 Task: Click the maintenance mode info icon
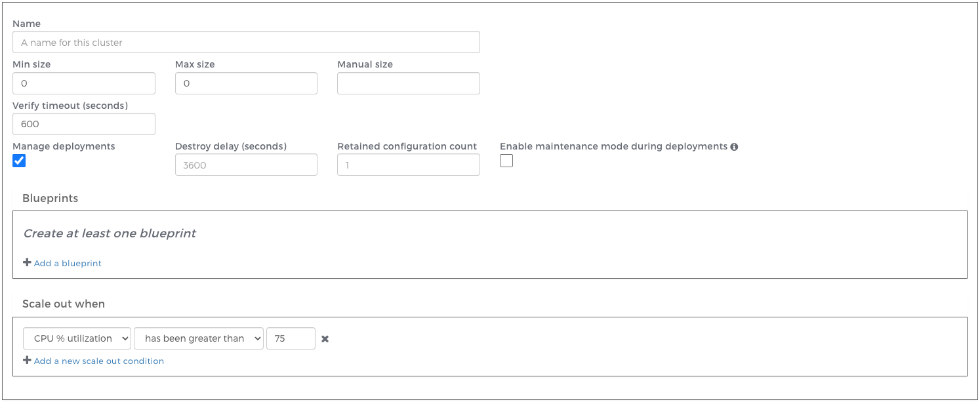coord(734,147)
